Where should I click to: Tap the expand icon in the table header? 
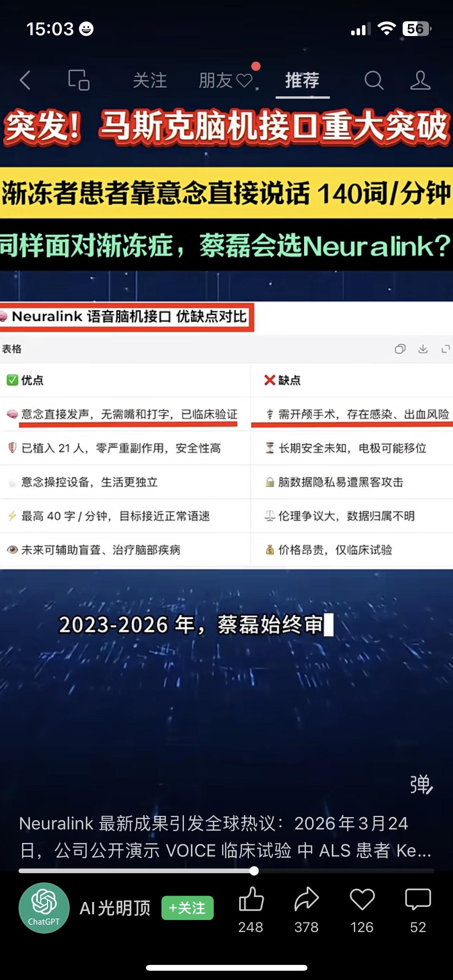click(446, 349)
